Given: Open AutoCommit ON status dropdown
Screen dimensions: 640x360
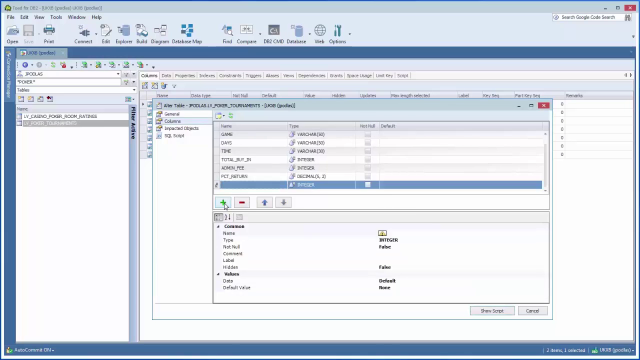Looking at the screenshot, I should 33,350.
